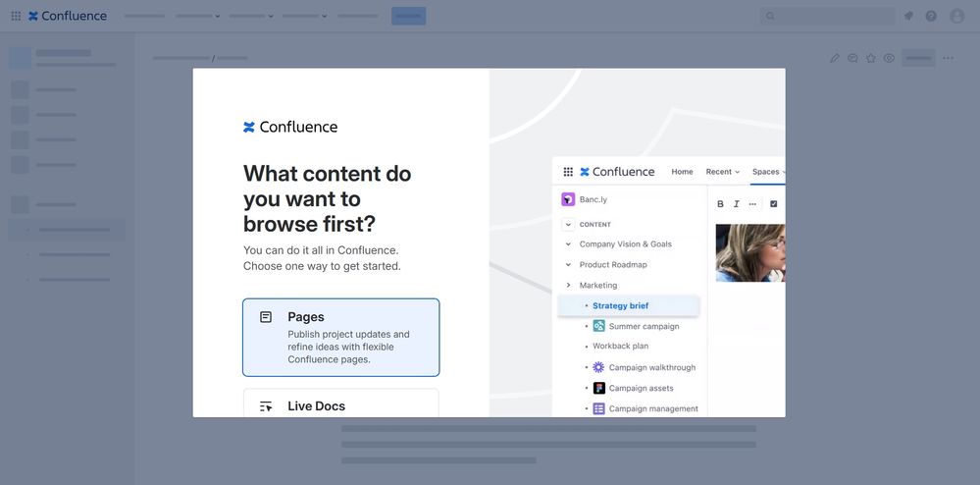Click the app grid icon in the preview illustration
This screenshot has width=980, height=485.
(568, 172)
